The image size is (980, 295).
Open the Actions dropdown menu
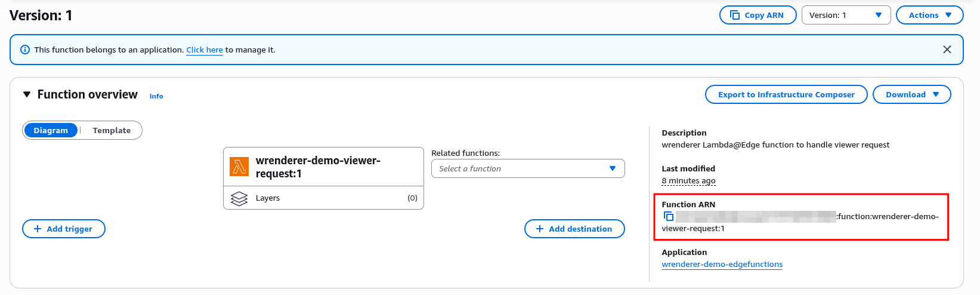coord(929,15)
